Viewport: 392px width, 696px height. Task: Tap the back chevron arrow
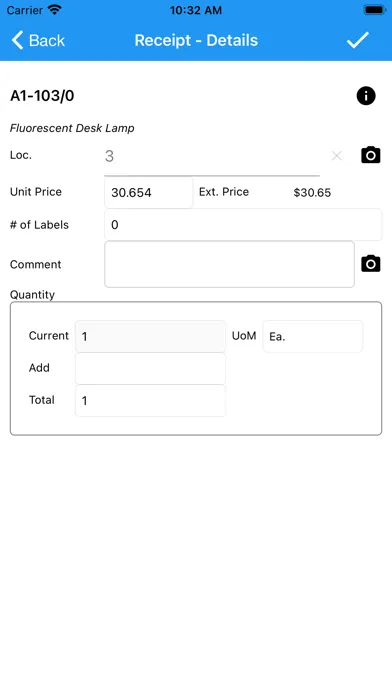pos(17,40)
